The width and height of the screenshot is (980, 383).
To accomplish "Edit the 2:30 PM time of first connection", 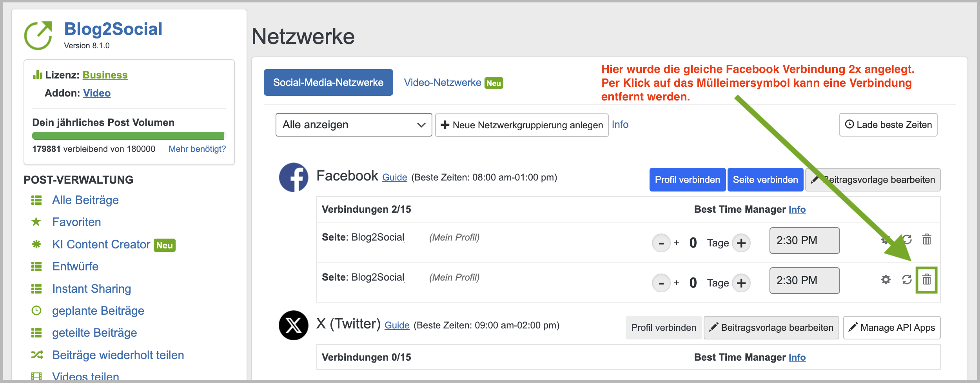I will point(804,241).
